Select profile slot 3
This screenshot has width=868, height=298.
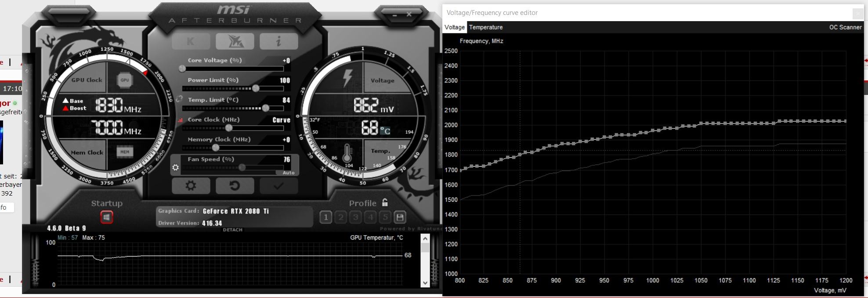pyautogui.click(x=356, y=217)
